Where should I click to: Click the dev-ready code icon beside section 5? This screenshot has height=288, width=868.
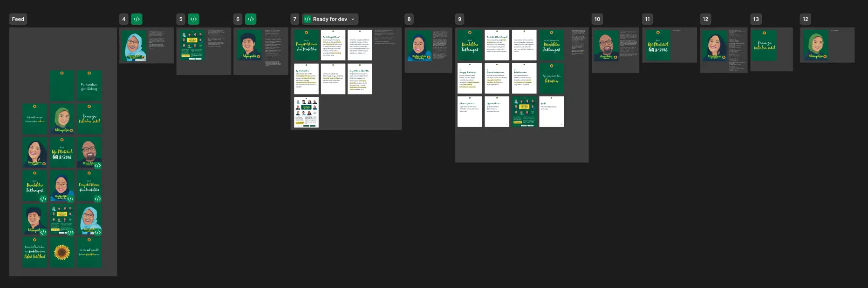point(193,19)
